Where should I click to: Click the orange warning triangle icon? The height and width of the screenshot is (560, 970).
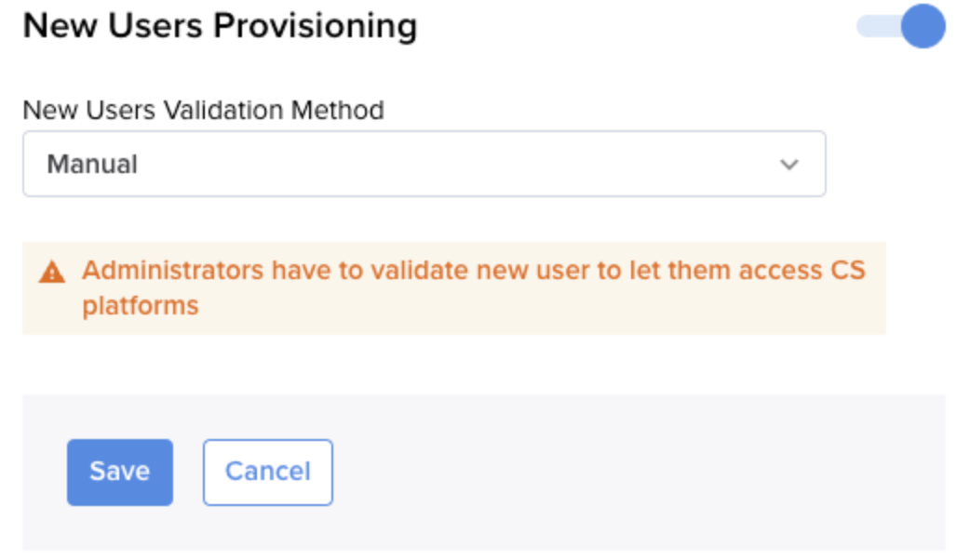(x=52, y=272)
